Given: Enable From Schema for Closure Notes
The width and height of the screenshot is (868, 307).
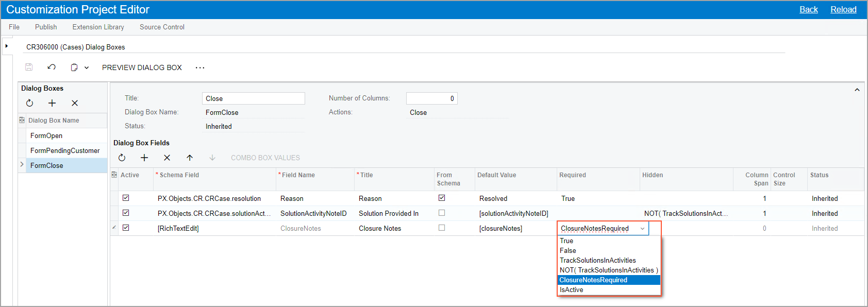Looking at the screenshot, I should click(x=442, y=228).
